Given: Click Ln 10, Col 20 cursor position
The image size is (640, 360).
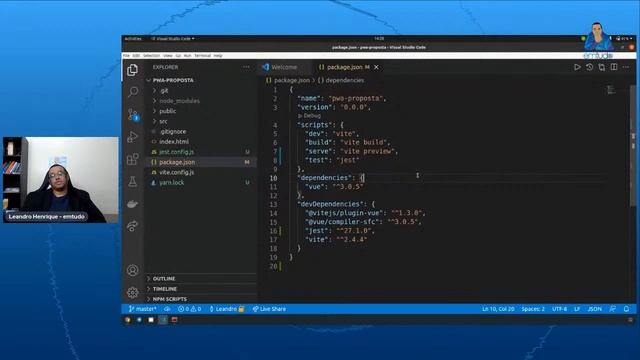Looking at the screenshot, I should [498, 309].
